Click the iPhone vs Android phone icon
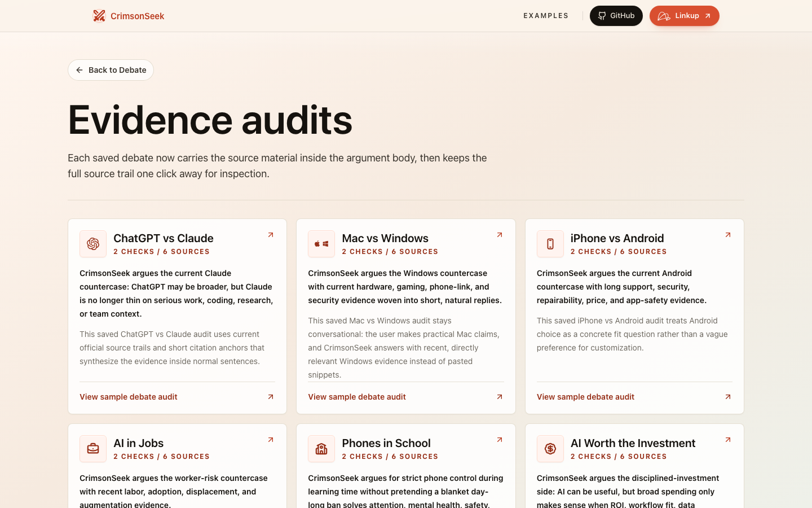This screenshot has width=812, height=508. (550, 244)
